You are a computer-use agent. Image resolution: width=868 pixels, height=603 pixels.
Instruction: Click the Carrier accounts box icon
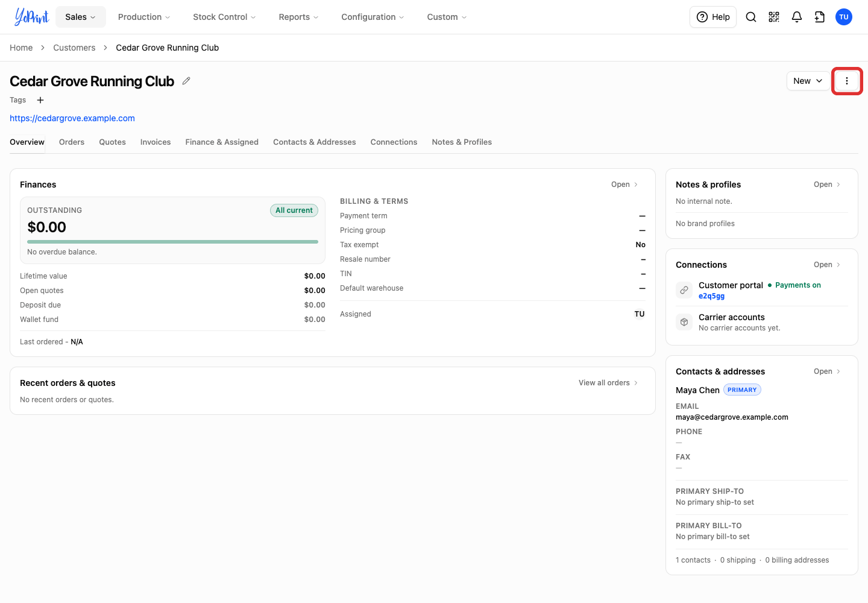(x=684, y=322)
